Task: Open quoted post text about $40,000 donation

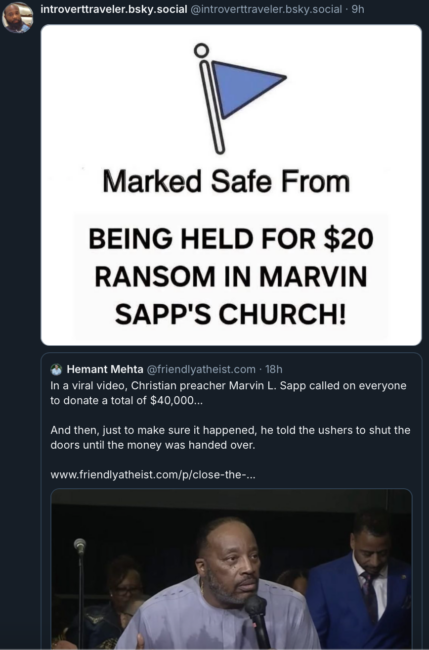Action: point(228,393)
